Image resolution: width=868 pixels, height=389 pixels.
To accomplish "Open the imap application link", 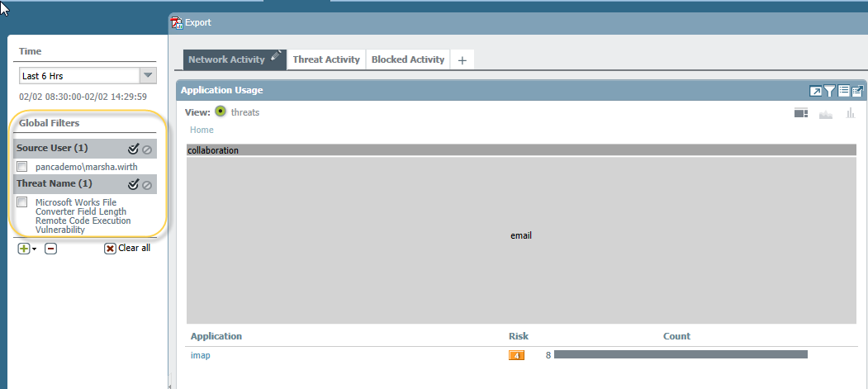I will click(x=201, y=356).
